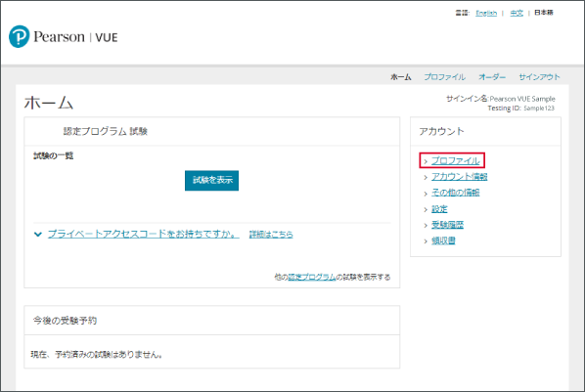Open the その他の情報 link
Viewport: 585px width, 392px height.
coord(456,193)
